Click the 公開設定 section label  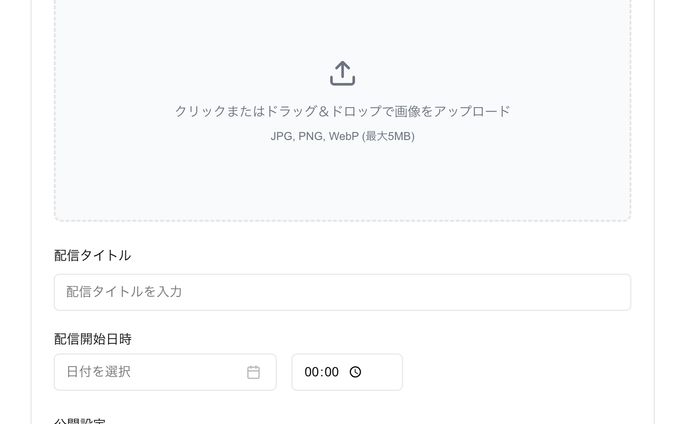coord(79,420)
